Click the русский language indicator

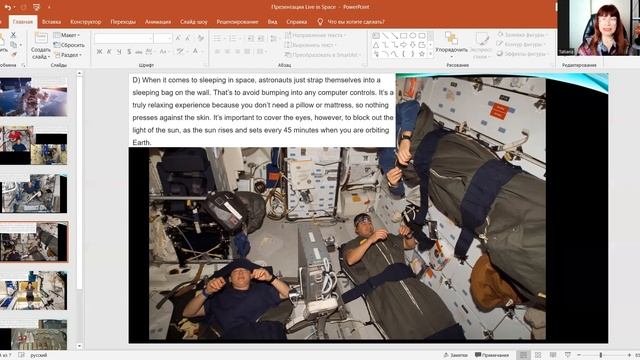(39, 355)
